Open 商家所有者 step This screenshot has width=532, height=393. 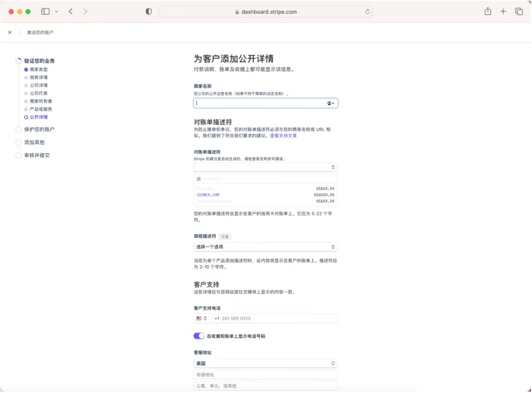(x=41, y=101)
